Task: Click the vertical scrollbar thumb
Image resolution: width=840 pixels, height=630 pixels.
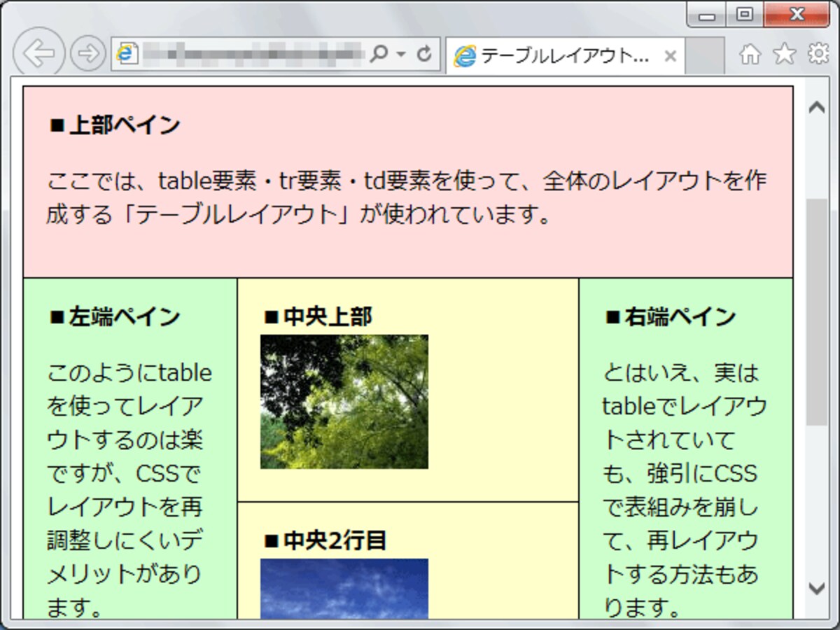Action: coord(817,311)
